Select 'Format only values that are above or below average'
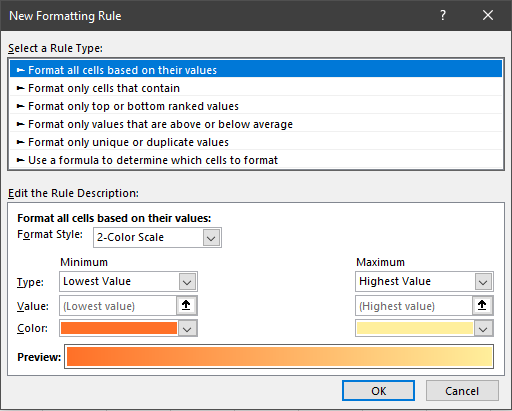The height and width of the screenshot is (411, 512). tap(256, 124)
